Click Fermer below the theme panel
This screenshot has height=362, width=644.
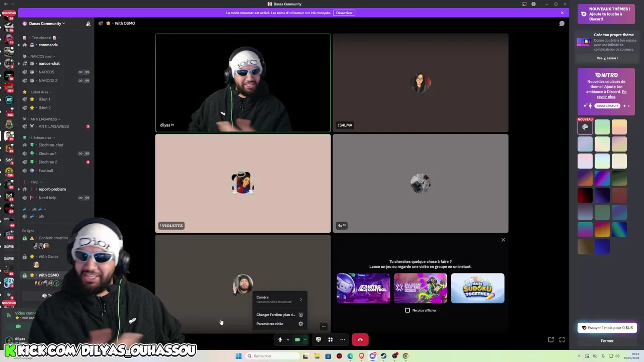(607, 341)
